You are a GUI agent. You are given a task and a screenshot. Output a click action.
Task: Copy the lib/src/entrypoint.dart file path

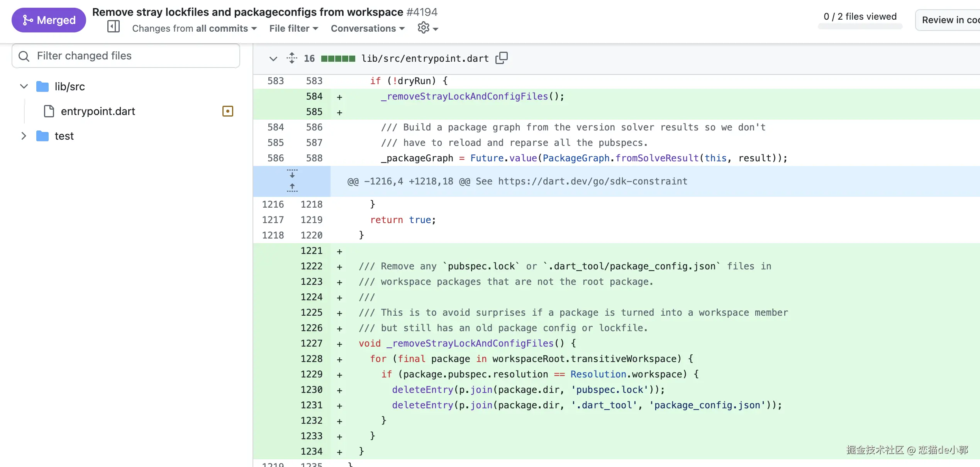point(502,58)
